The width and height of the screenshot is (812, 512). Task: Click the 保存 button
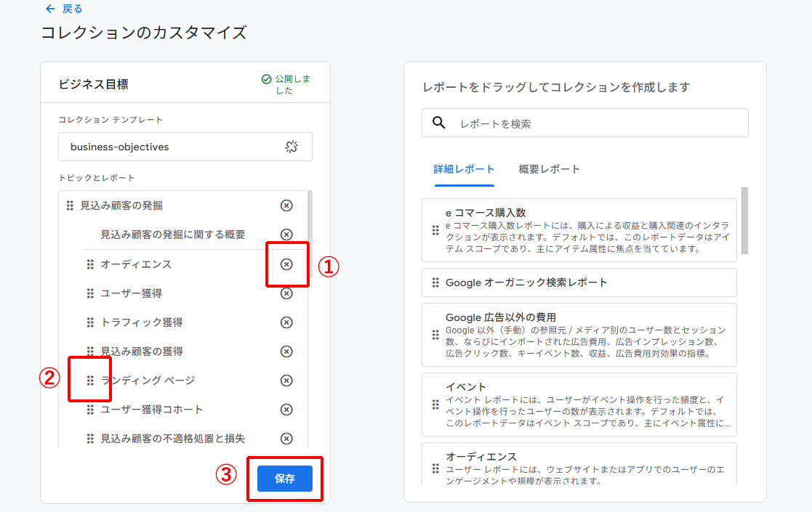[285, 479]
